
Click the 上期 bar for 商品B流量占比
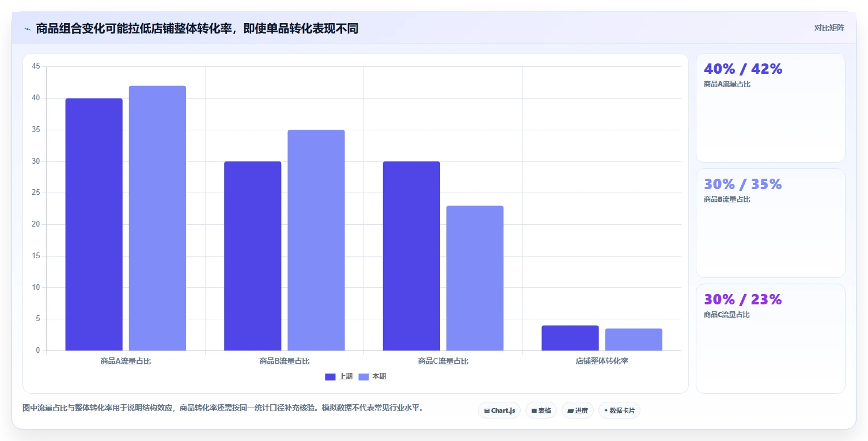(253, 256)
